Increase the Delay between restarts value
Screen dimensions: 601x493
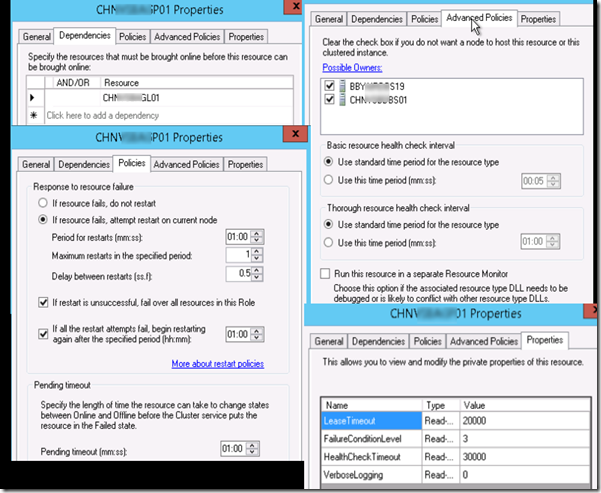[x=257, y=270]
